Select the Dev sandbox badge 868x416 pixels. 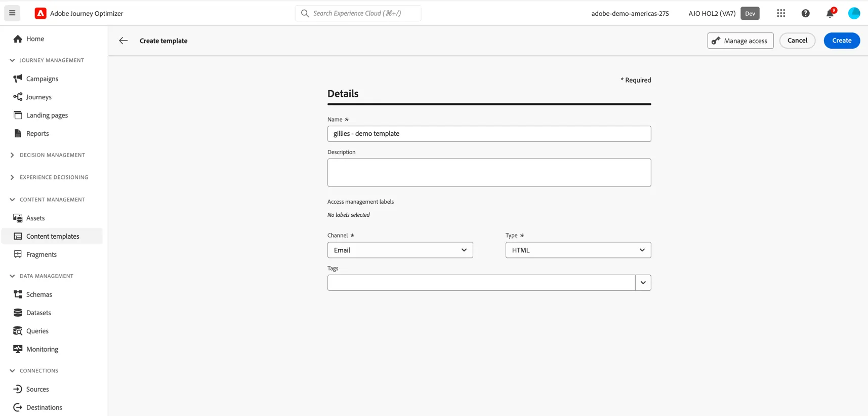coord(750,13)
